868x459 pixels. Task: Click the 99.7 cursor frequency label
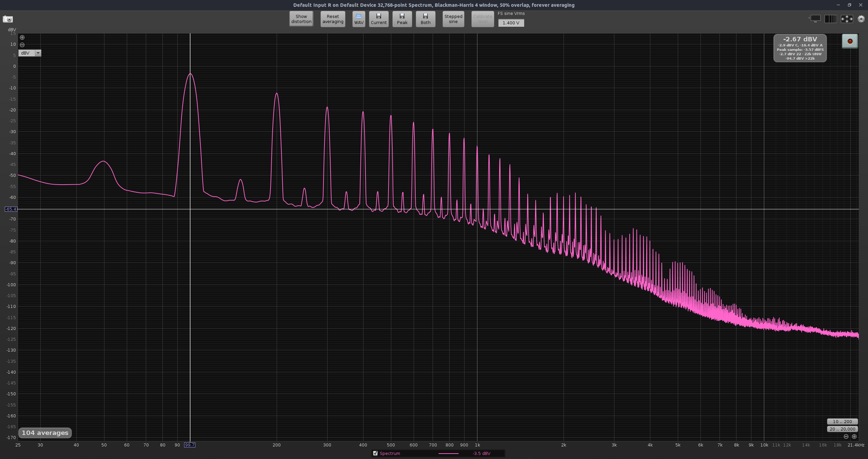190,445
